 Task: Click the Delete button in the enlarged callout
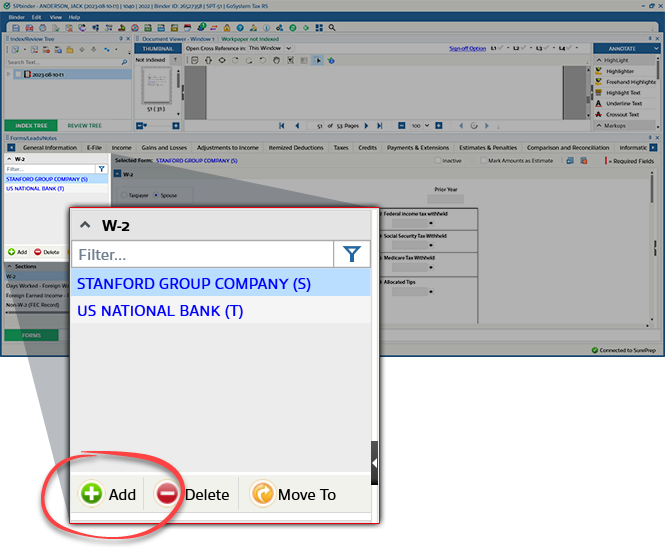[x=192, y=494]
